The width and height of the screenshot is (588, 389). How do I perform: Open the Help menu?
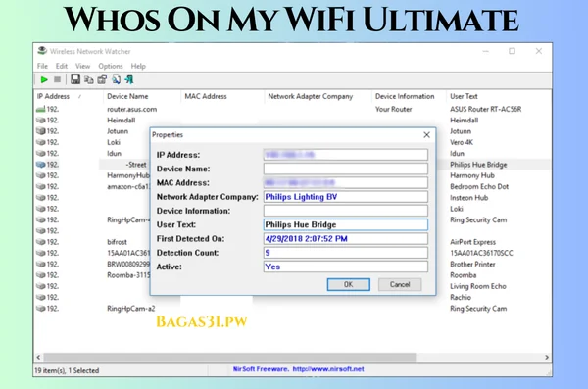pyautogui.click(x=138, y=66)
